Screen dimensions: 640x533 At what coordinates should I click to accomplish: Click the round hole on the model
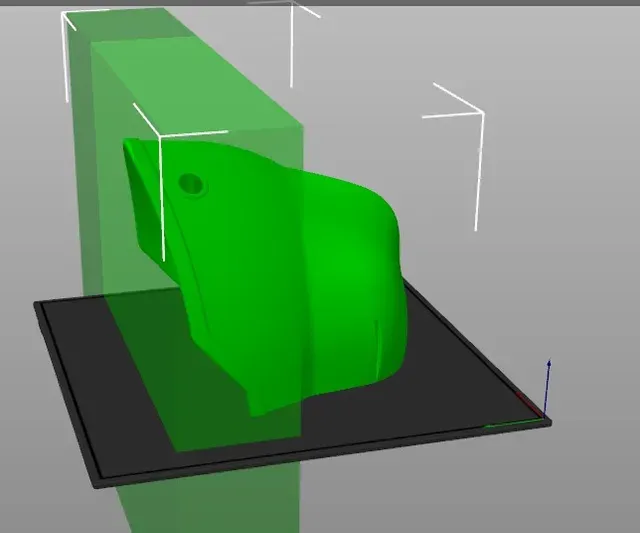[191, 184]
